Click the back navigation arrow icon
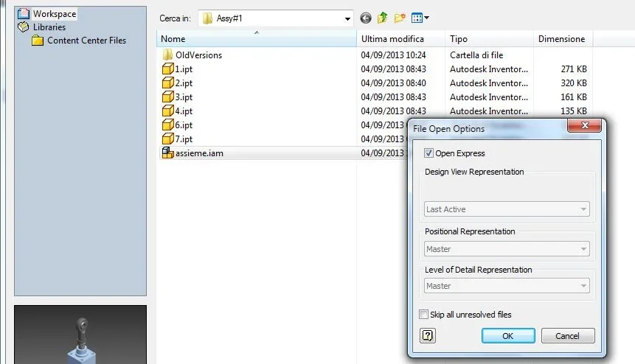 (x=366, y=18)
